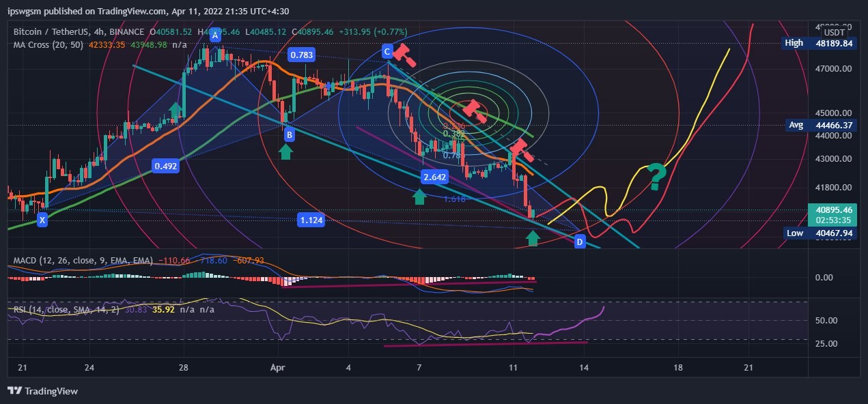Click the green up arrow below the 2.642 label
868x404 pixels.
[x=419, y=197]
